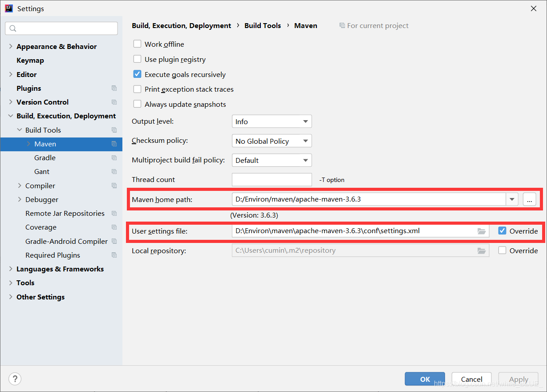
Task: Click the project-level icon beside Gant
Action: click(114, 171)
